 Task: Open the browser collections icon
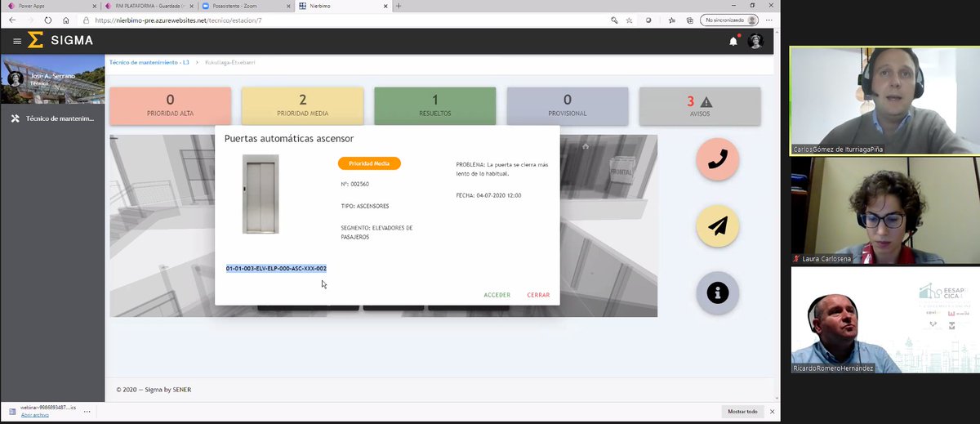pyautogui.click(x=689, y=20)
